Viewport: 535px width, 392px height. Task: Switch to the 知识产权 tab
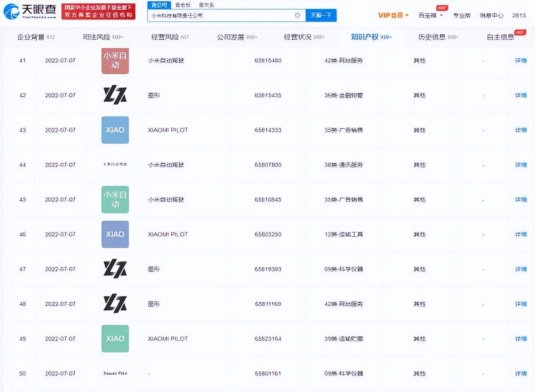click(x=371, y=37)
